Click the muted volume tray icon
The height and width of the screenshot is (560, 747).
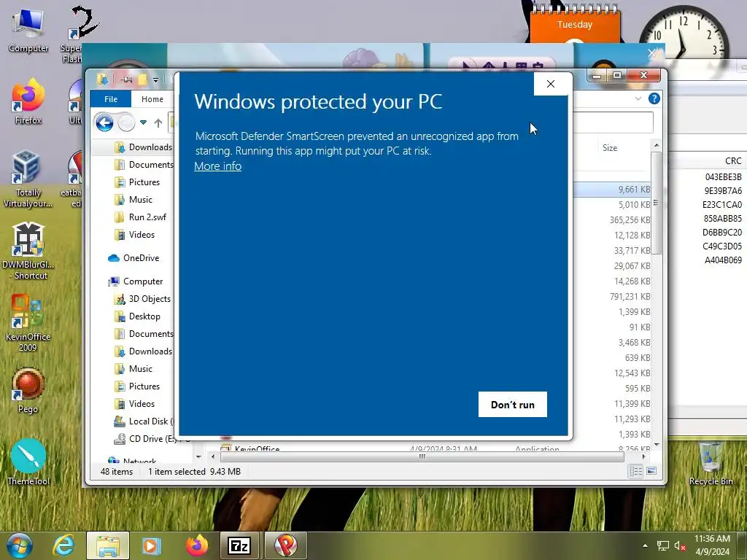pyautogui.click(x=680, y=545)
